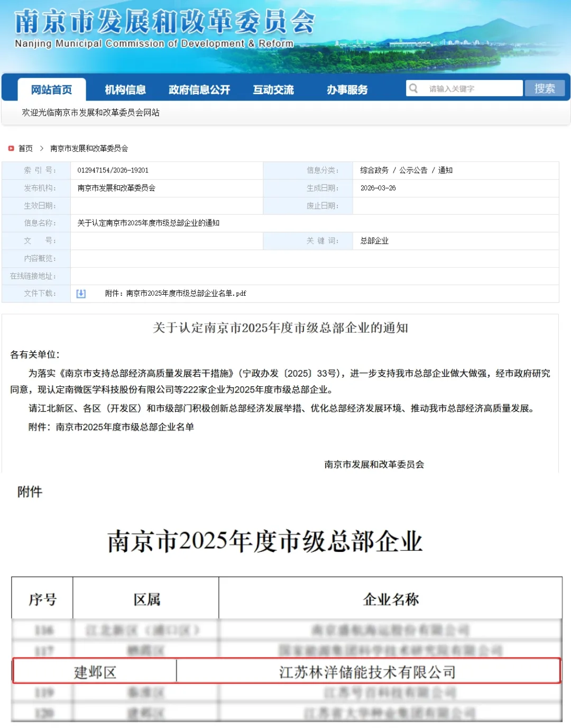The height and width of the screenshot is (728, 571).
Task: Click the 生效日期 label
Action: (x=40, y=206)
